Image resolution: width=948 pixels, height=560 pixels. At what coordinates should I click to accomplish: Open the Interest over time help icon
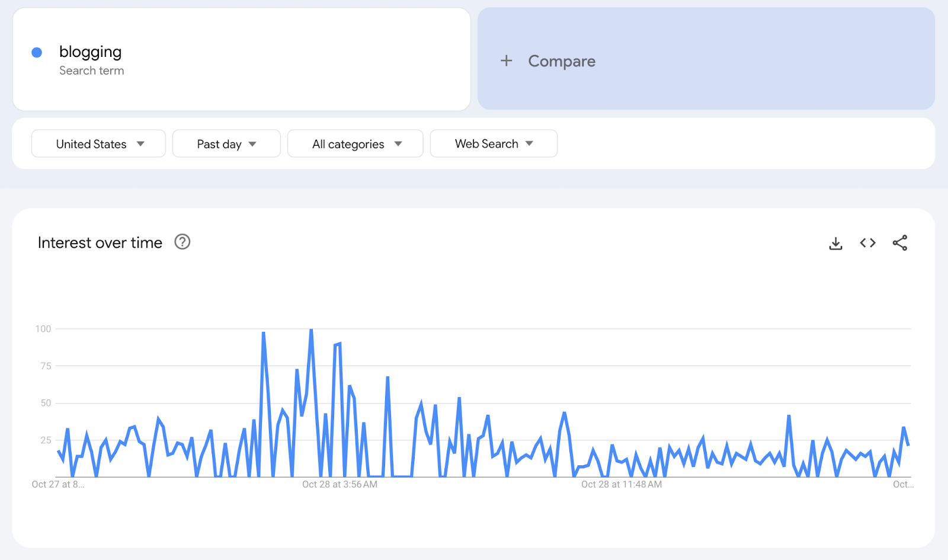point(182,242)
